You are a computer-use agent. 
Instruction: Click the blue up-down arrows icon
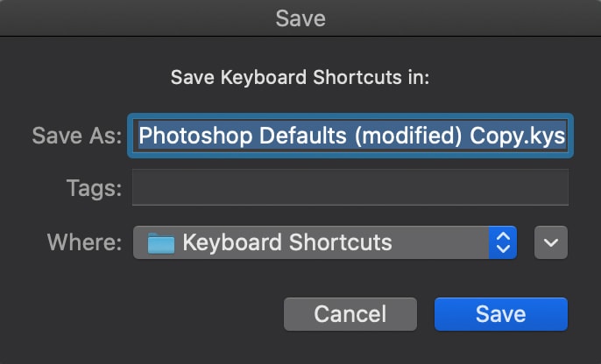(503, 242)
